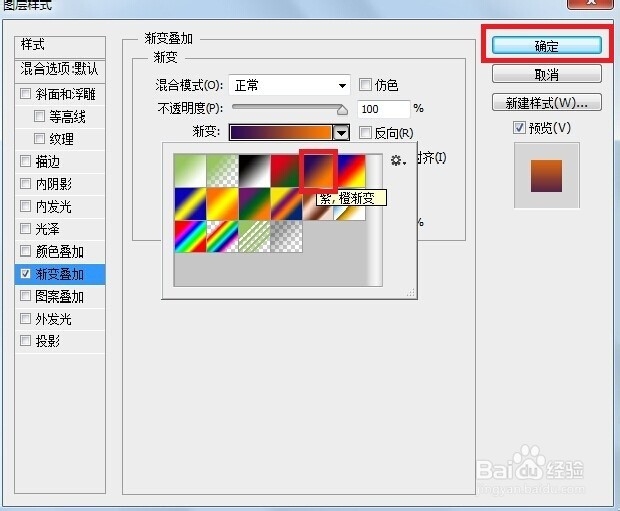
Task: Confirm with the 确定 button
Action: click(x=547, y=45)
